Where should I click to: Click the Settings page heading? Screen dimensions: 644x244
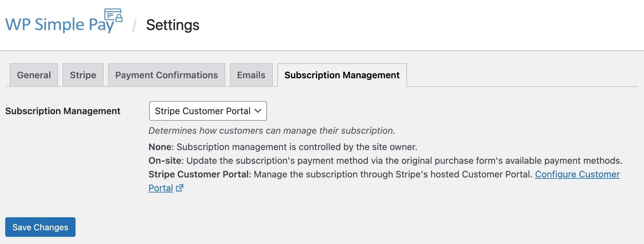click(173, 25)
